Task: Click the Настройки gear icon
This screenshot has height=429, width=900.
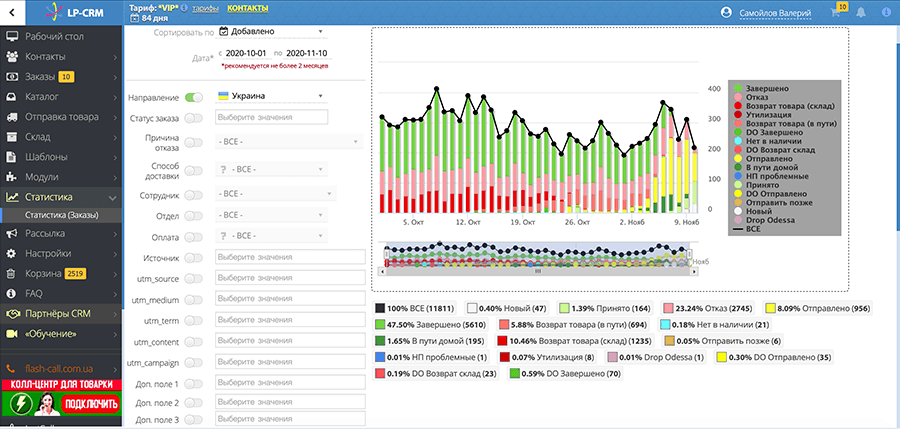Action: click(11, 253)
